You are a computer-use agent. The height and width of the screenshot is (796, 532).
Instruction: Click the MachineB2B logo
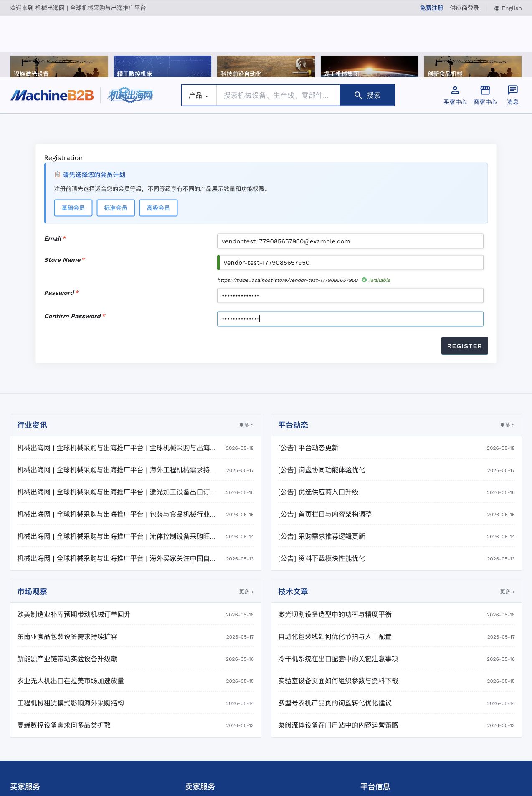52,95
